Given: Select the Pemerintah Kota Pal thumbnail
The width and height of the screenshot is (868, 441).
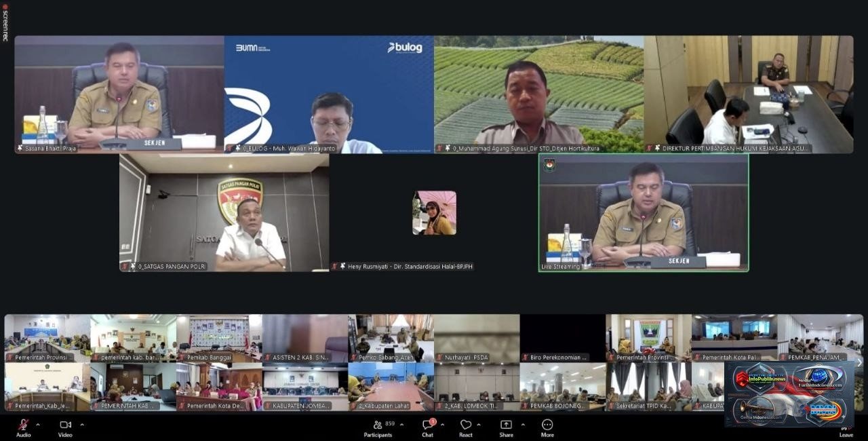Looking at the screenshot, I should [x=734, y=338].
